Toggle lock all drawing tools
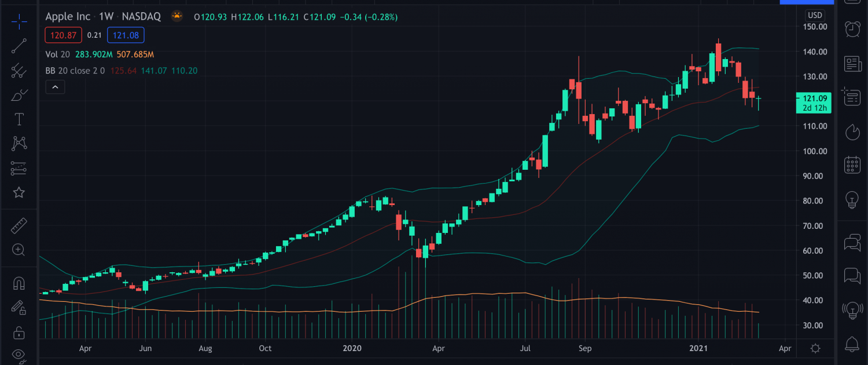Viewport: 868px width, 365px height. pyautogui.click(x=19, y=333)
